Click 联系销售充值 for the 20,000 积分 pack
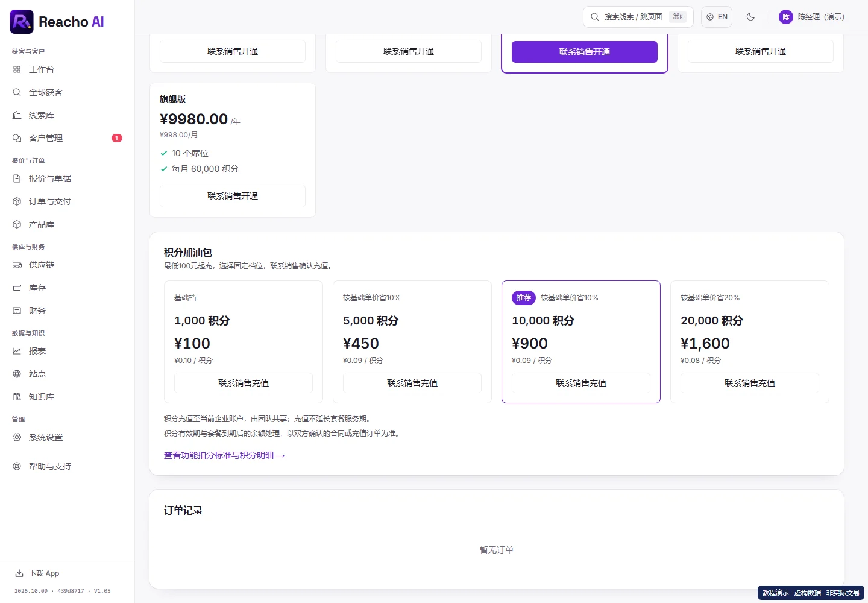This screenshot has height=603, width=868. tap(750, 383)
